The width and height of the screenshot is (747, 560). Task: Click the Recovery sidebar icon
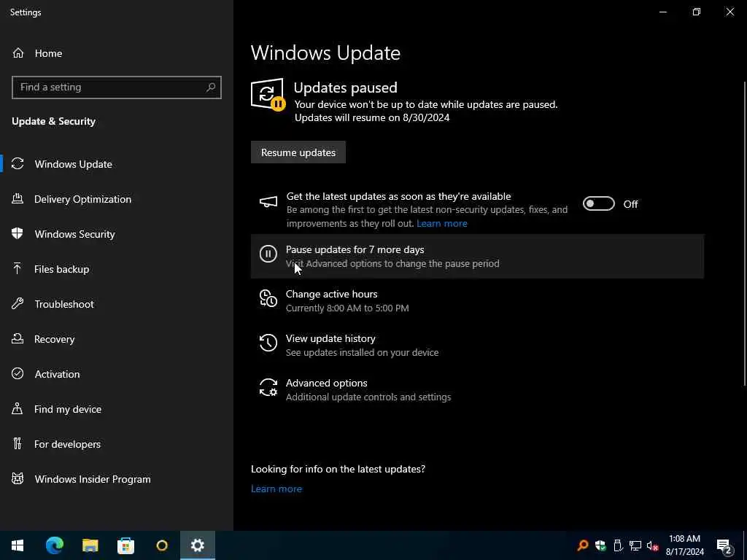pos(18,339)
